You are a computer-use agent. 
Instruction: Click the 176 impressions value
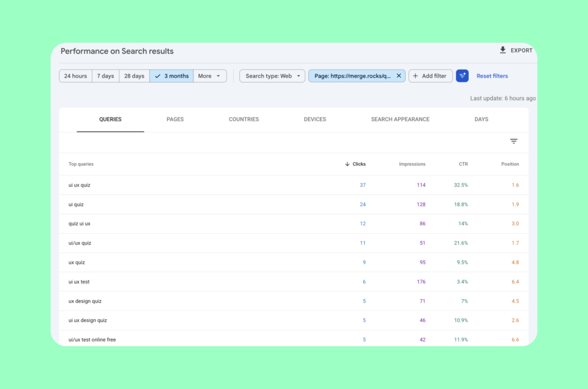[x=421, y=282]
